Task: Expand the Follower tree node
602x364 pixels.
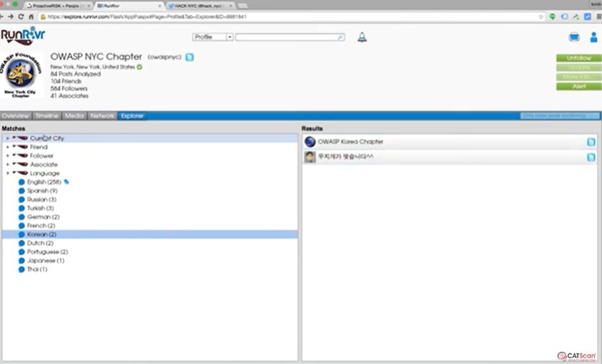Action: (x=8, y=155)
